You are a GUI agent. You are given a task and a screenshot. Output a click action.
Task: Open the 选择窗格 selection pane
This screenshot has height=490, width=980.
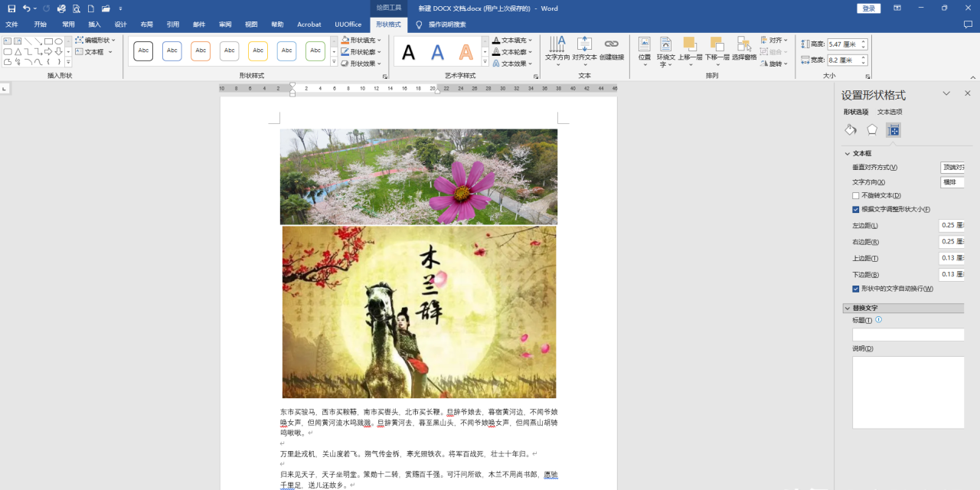[x=744, y=49]
